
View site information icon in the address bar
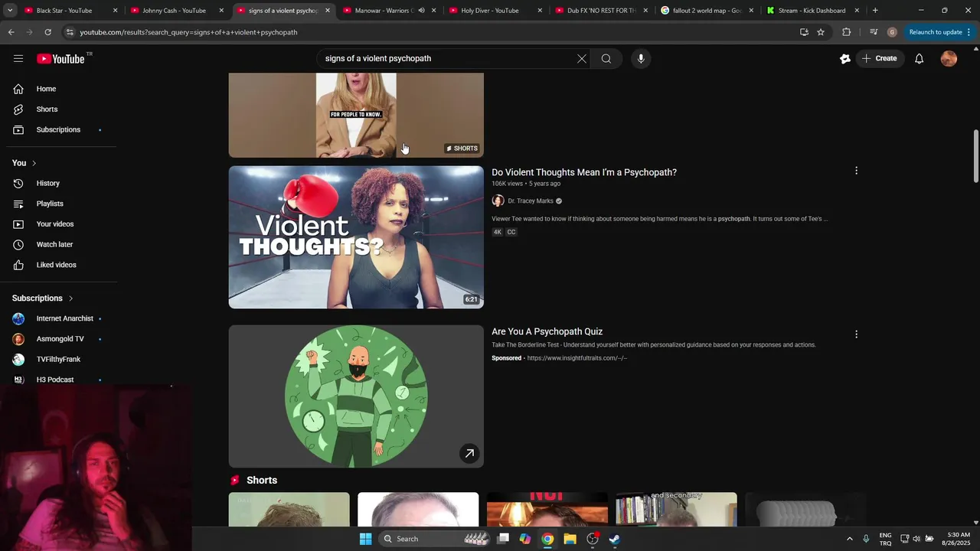pyautogui.click(x=70, y=32)
